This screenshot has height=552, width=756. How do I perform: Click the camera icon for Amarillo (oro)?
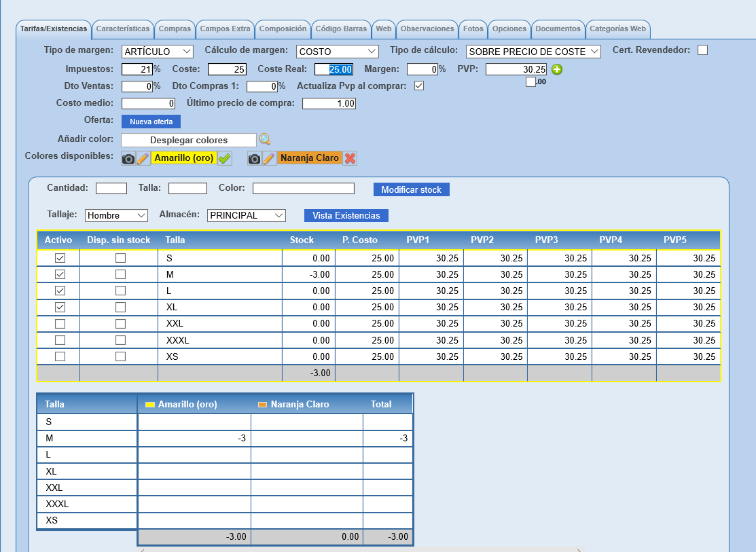tap(128, 158)
